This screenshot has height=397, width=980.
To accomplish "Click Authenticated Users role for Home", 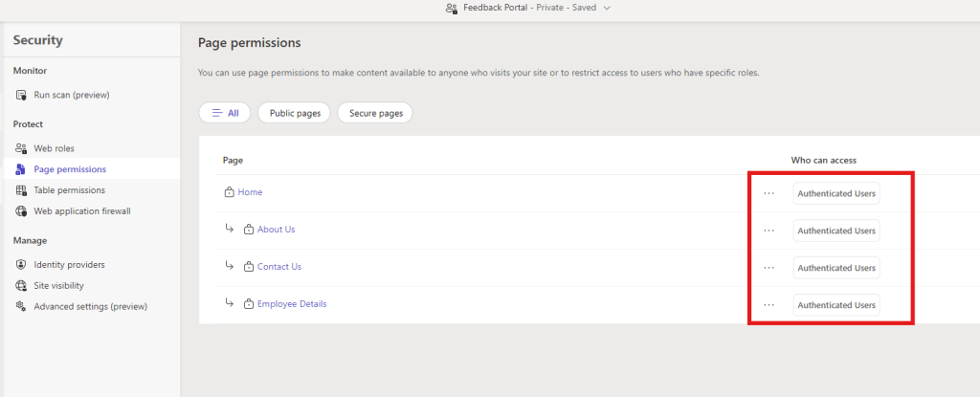I will click(x=835, y=193).
